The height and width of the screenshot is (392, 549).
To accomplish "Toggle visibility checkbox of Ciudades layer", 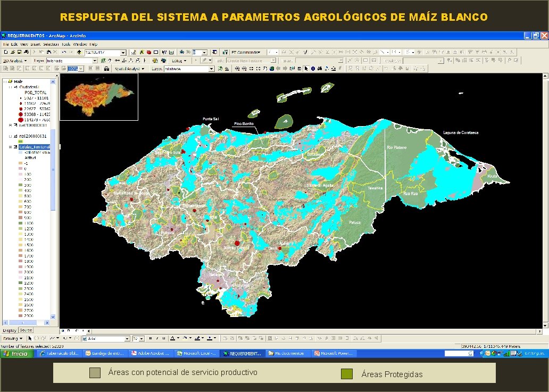I will pyautogui.click(x=15, y=87).
